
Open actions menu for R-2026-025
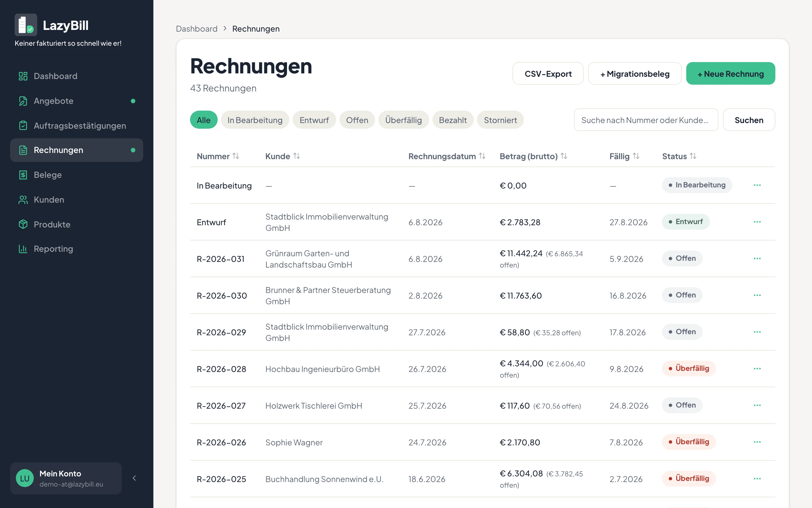(x=757, y=478)
